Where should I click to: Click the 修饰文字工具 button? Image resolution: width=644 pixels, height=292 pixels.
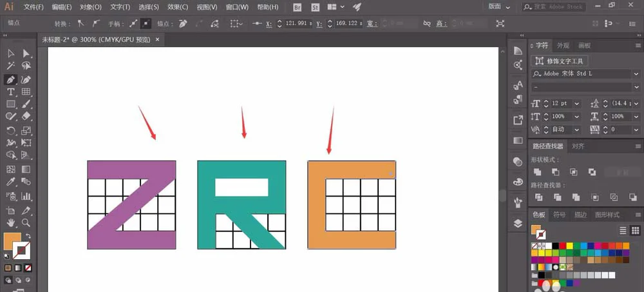click(560, 61)
